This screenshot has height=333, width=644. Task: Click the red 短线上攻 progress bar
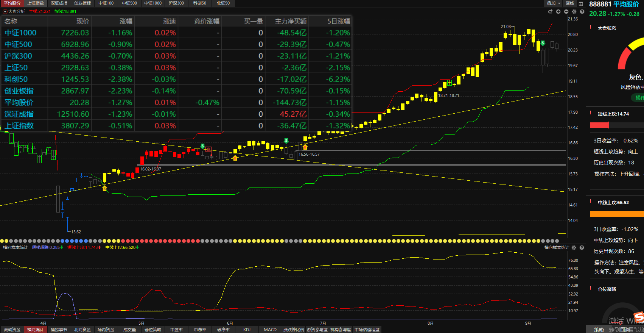click(x=599, y=125)
